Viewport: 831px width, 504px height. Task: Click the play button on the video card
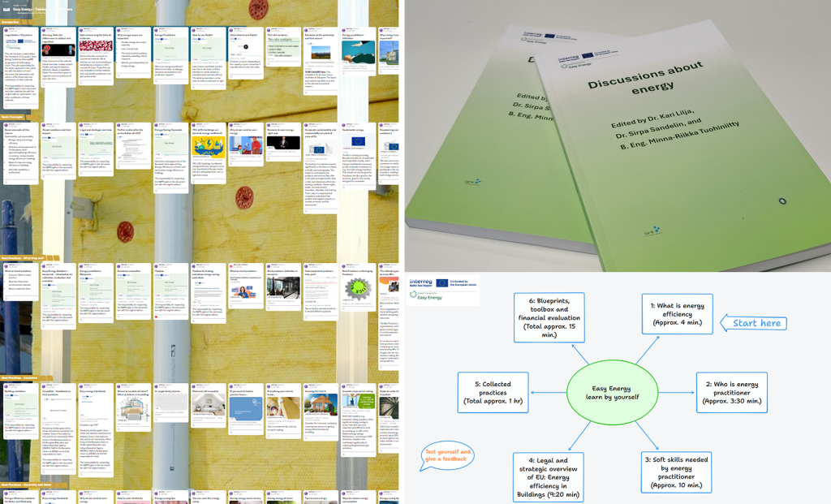(x=246, y=46)
